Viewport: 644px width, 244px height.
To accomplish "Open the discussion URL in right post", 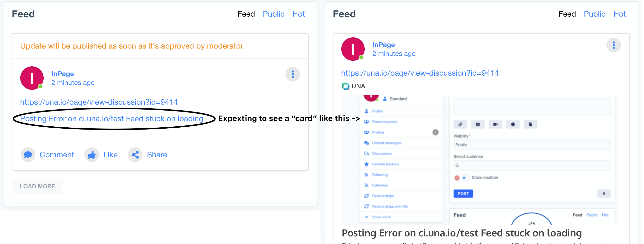I will (420, 73).
